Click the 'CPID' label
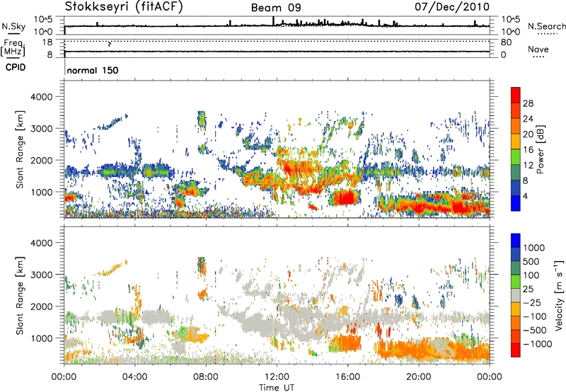 click(16, 67)
